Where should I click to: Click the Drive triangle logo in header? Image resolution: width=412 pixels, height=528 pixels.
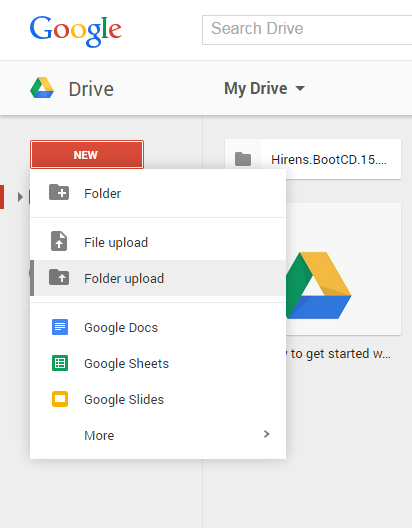[x=42, y=88]
